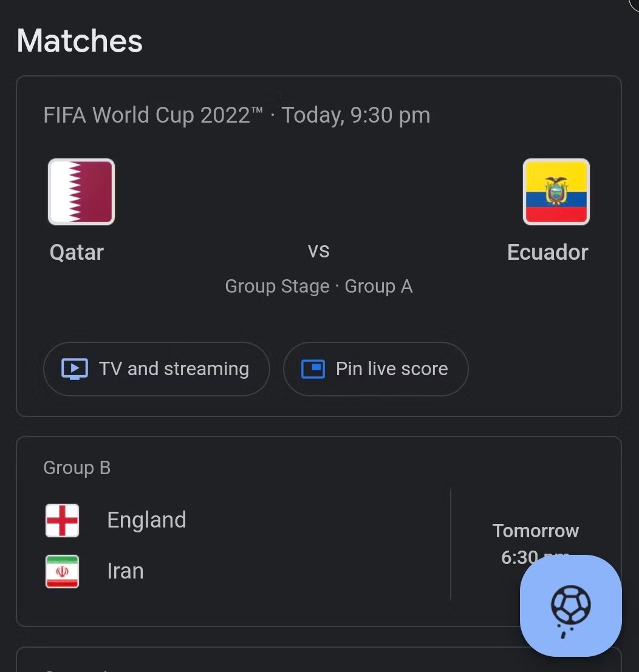Tap the vs label between teams

pyautogui.click(x=319, y=251)
